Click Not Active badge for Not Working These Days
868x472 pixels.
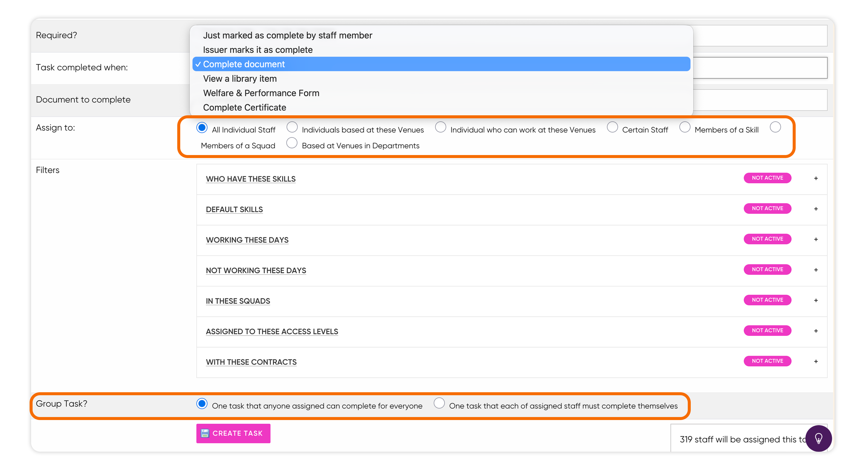click(767, 269)
